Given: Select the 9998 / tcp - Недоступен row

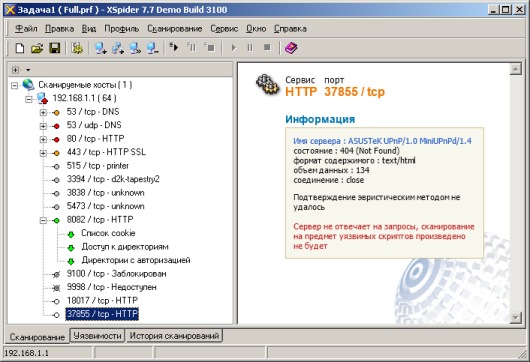Looking at the screenshot, I should coord(112,287).
